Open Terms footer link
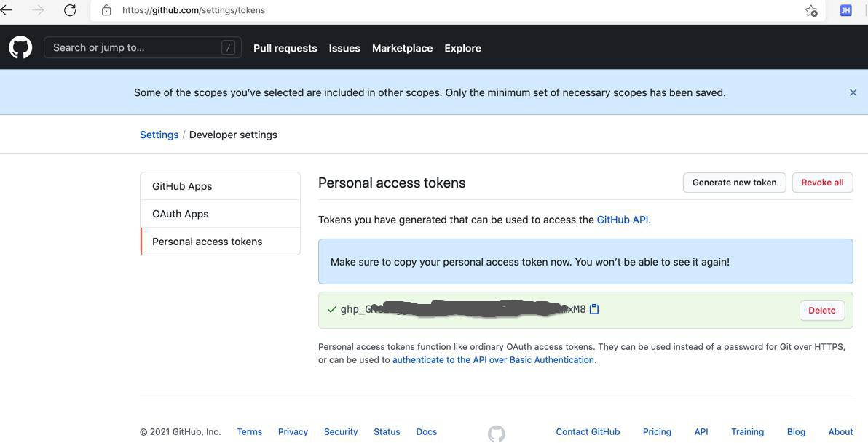Image resolution: width=868 pixels, height=443 pixels. (250, 432)
